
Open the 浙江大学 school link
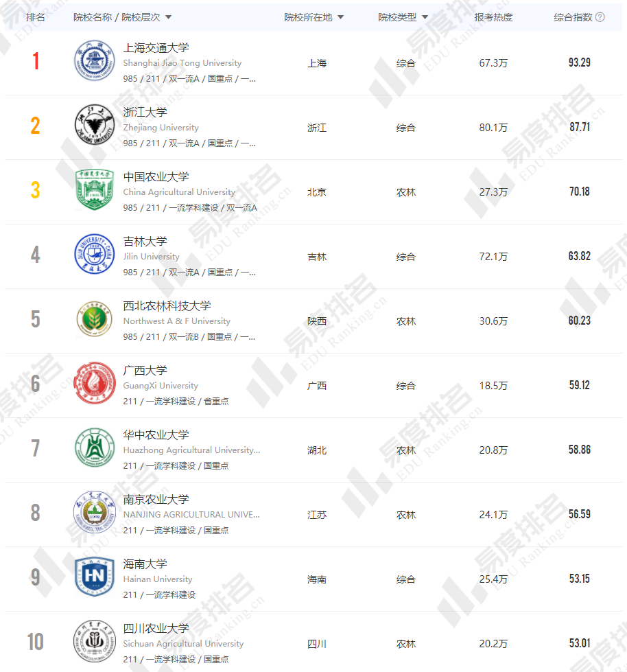point(145,113)
